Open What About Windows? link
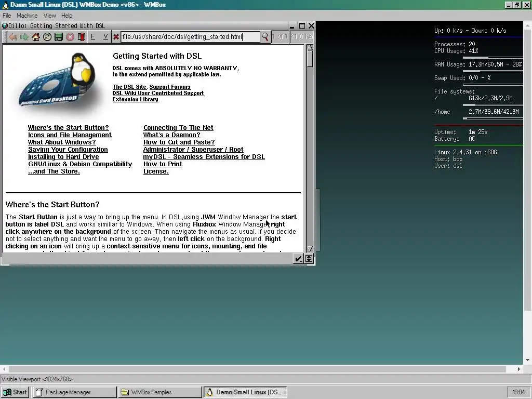Viewport: 532px width, 399px height. (x=62, y=142)
